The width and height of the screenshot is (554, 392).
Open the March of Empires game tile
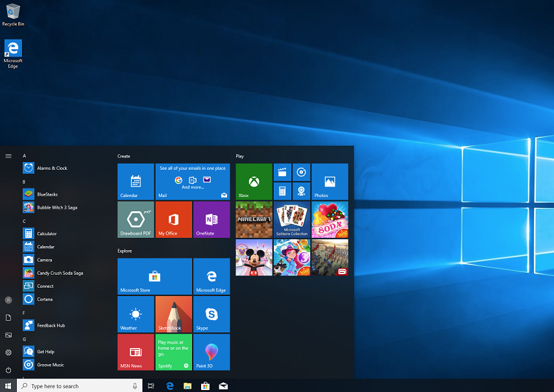click(x=330, y=258)
